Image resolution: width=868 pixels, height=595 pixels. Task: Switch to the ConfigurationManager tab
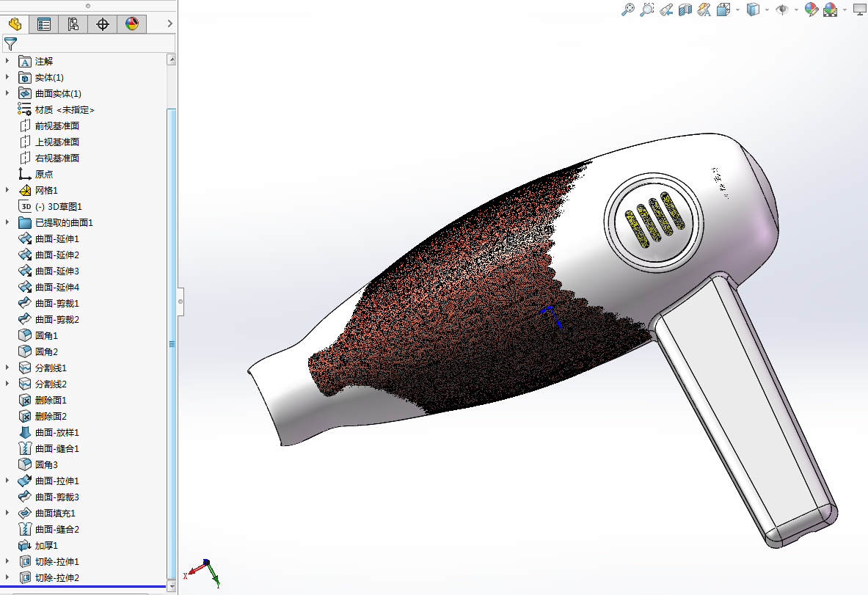point(73,23)
